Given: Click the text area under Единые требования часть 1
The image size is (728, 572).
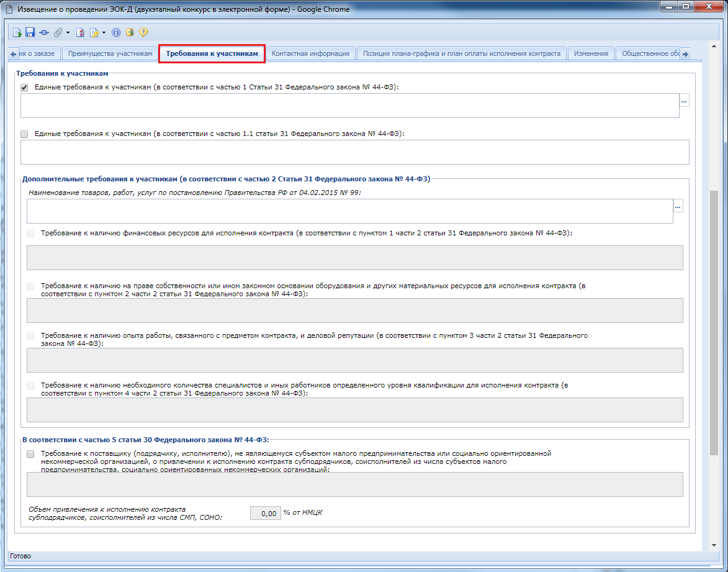Looking at the screenshot, I should (x=349, y=106).
